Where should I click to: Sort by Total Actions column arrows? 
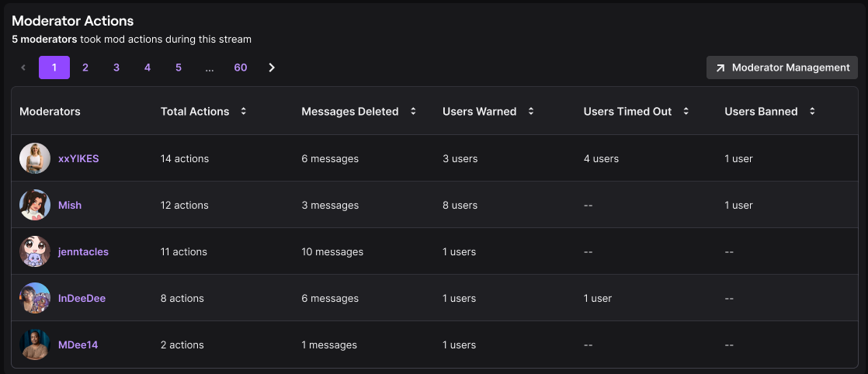click(243, 112)
